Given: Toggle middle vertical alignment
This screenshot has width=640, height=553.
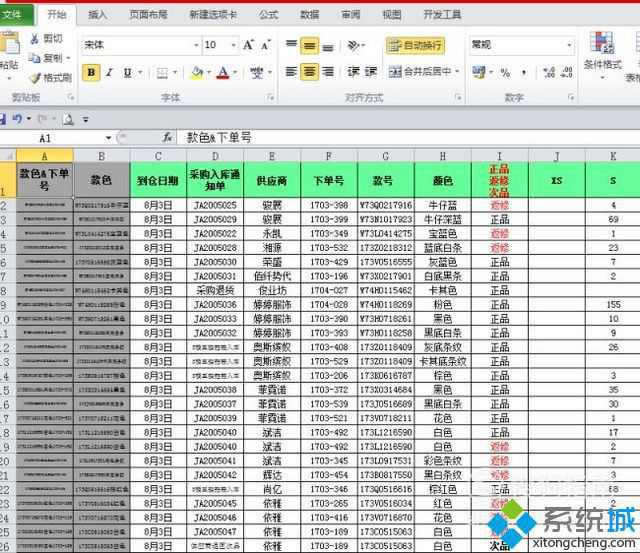Looking at the screenshot, I should click(x=309, y=46).
